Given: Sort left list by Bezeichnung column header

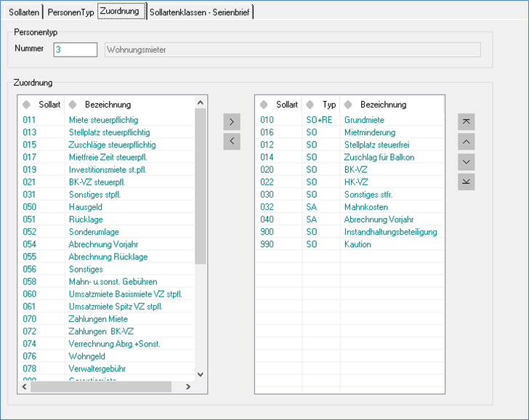Looking at the screenshot, I should 108,105.
